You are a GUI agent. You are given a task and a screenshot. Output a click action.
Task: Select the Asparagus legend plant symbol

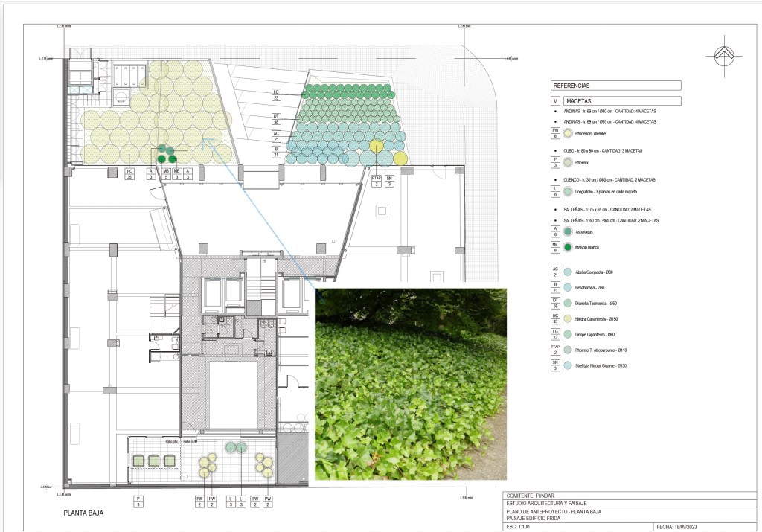(569, 232)
